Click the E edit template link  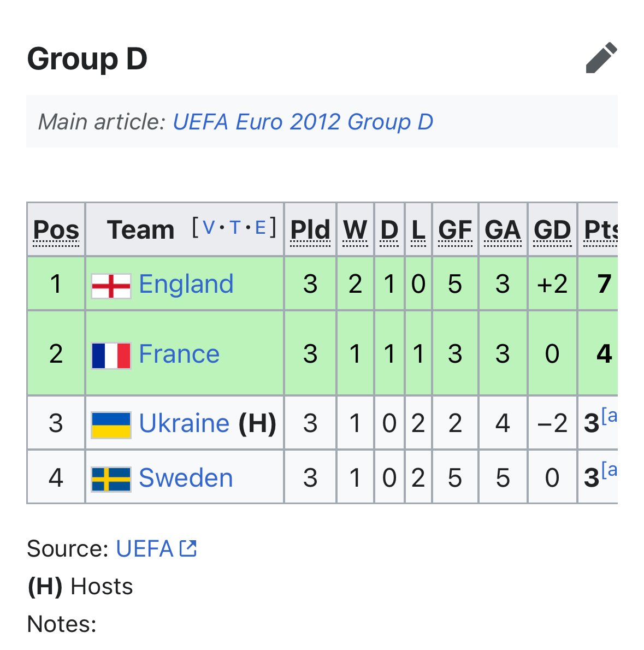point(260,227)
